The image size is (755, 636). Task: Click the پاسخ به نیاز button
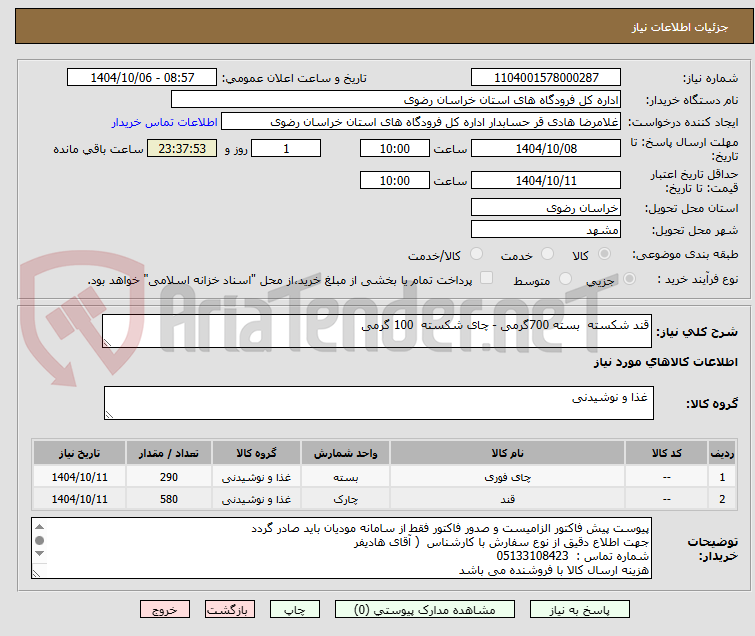580,610
